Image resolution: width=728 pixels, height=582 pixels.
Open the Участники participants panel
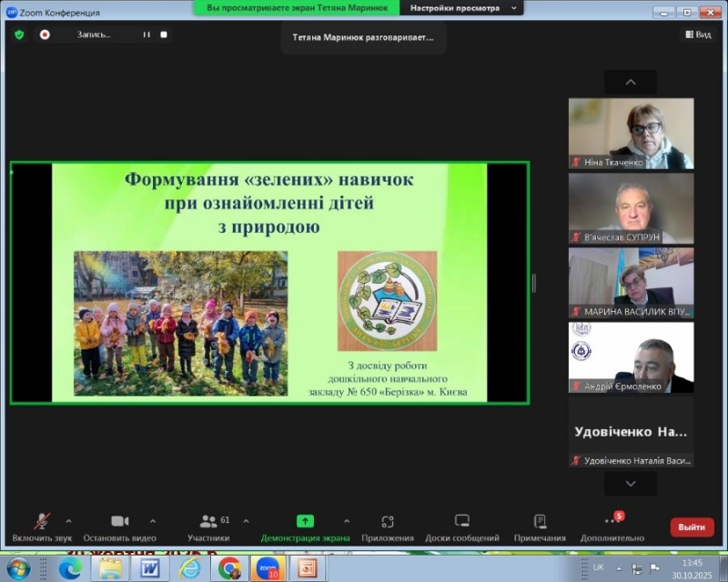208,522
